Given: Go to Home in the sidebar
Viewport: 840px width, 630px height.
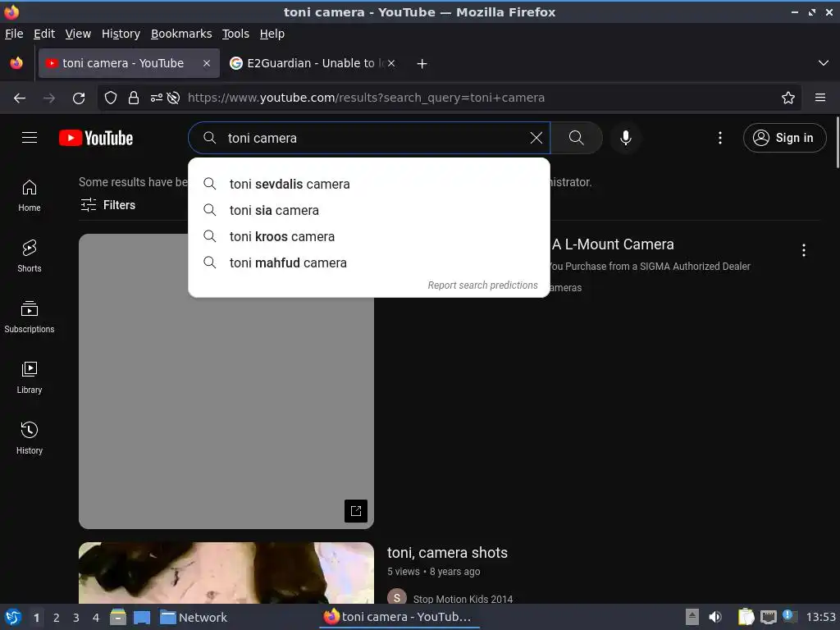Looking at the screenshot, I should [x=30, y=195].
